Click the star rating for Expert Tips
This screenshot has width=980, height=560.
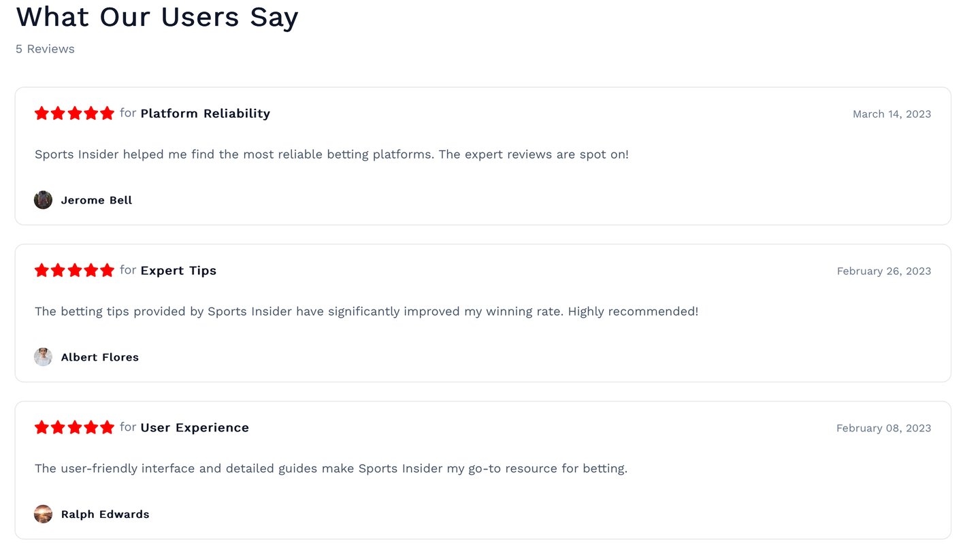coord(74,271)
